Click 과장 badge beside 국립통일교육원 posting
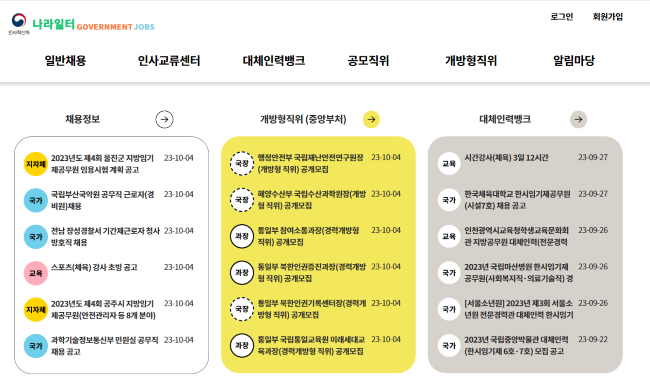 tap(242, 345)
